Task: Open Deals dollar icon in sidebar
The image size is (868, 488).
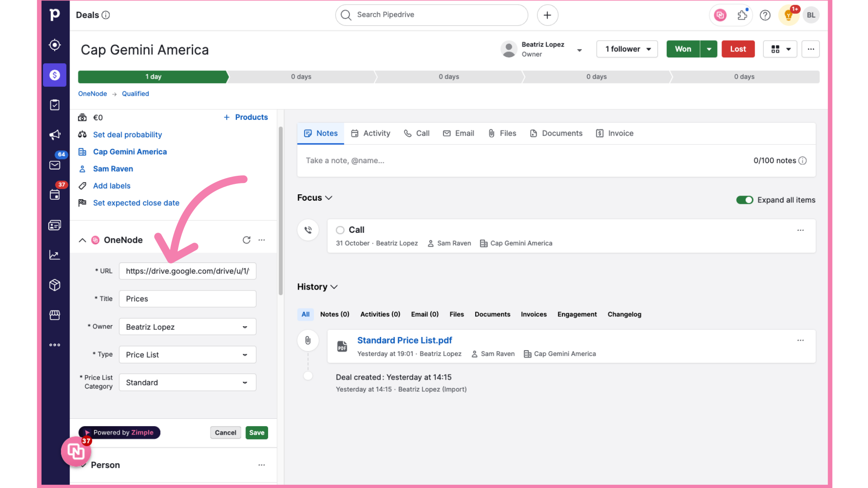Action: [55, 75]
